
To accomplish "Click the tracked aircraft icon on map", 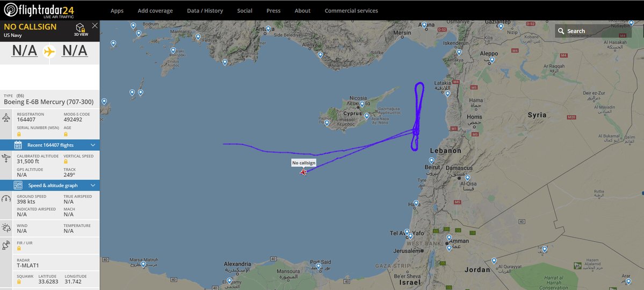I will tap(303, 172).
